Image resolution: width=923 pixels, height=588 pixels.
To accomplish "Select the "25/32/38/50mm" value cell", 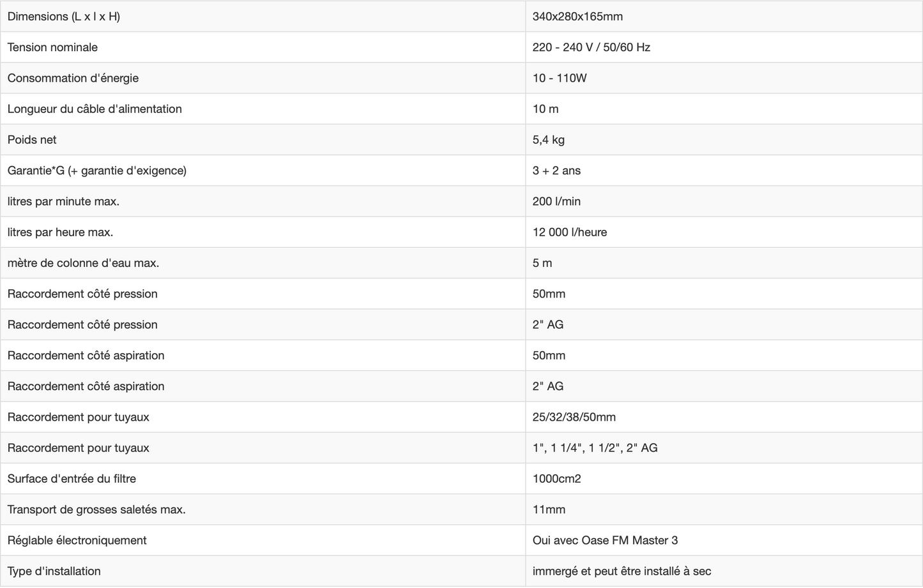I will (574, 418).
